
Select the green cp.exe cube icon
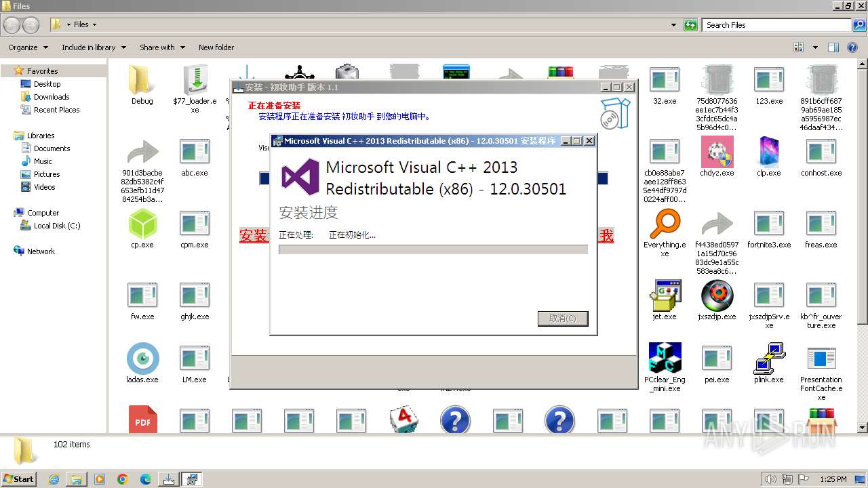coord(142,224)
